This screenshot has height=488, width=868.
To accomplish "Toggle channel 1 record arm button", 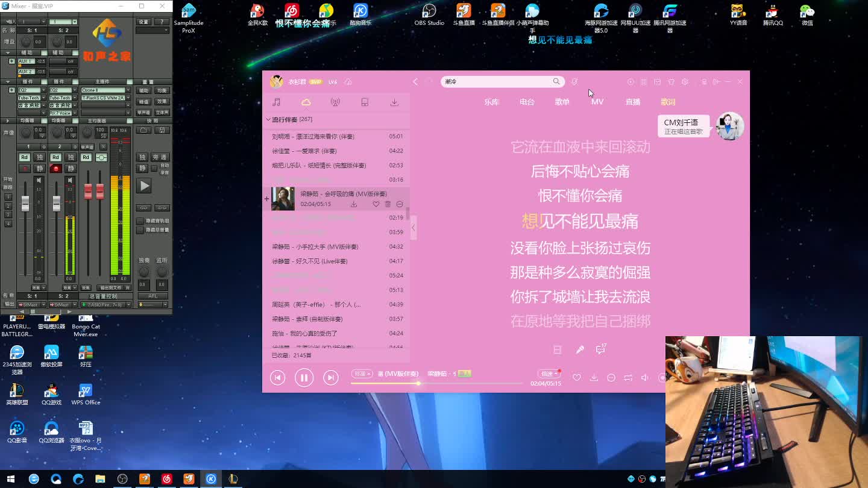I will 24,169.
